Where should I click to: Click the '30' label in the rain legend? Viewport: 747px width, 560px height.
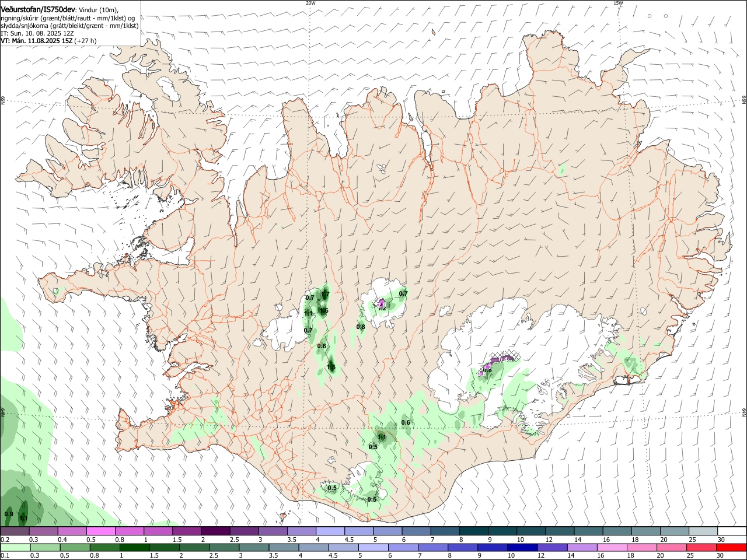pos(721,556)
